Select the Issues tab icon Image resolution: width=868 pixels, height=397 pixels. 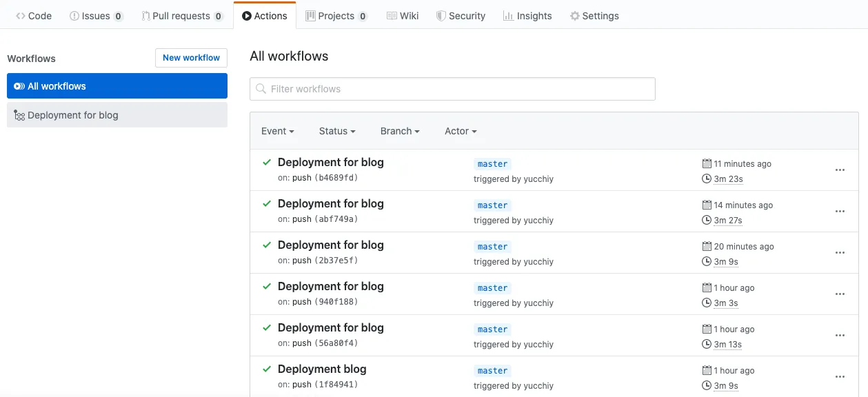pyautogui.click(x=74, y=15)
